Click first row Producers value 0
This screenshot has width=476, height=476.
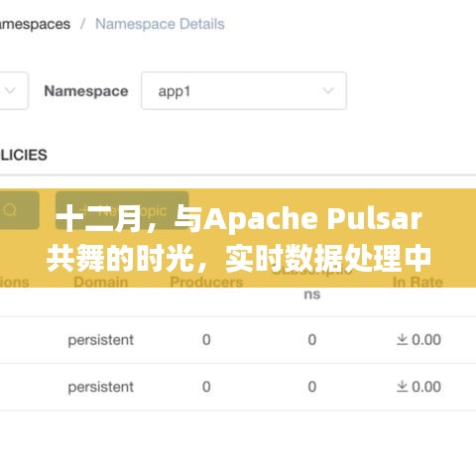(206, 340)
